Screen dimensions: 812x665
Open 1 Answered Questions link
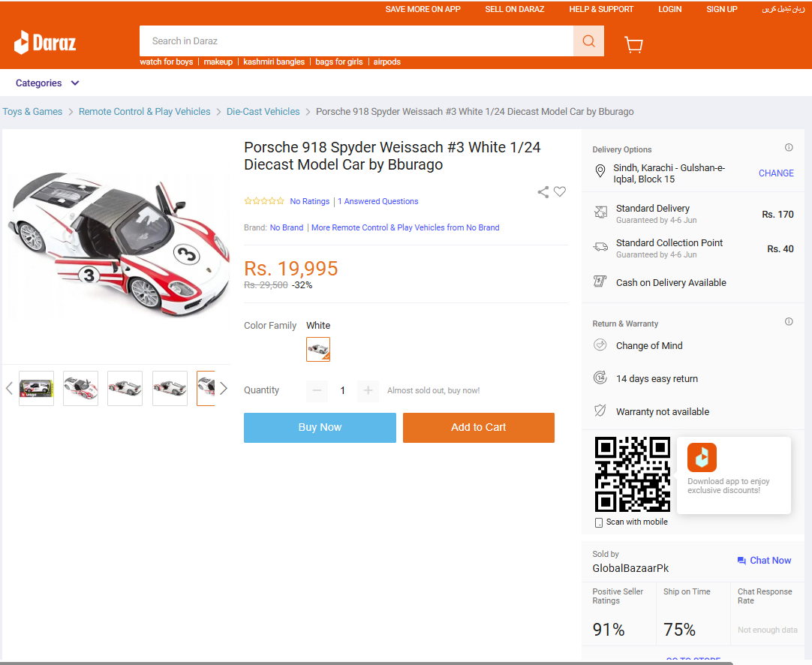378,201
